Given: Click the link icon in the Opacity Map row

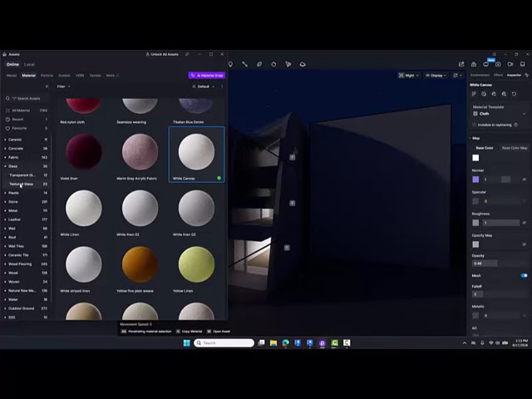Looking at the screenshot, I should 525,244.
